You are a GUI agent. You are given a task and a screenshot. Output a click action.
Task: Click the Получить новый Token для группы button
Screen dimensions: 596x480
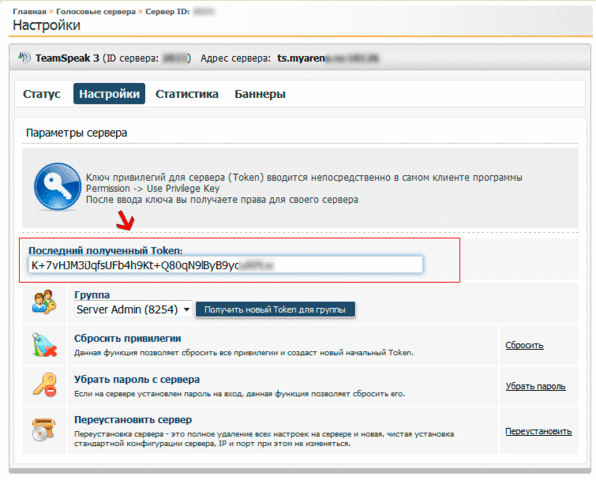point(275,310)
